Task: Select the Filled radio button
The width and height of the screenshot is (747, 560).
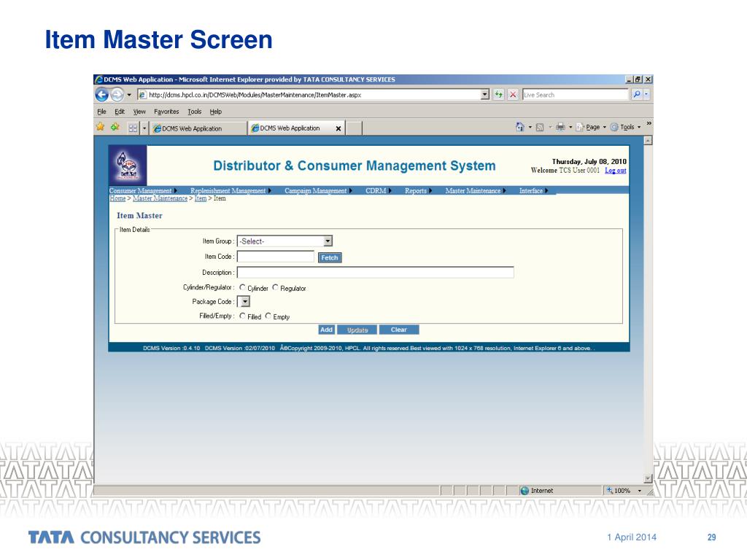Action: click(242, 316)
